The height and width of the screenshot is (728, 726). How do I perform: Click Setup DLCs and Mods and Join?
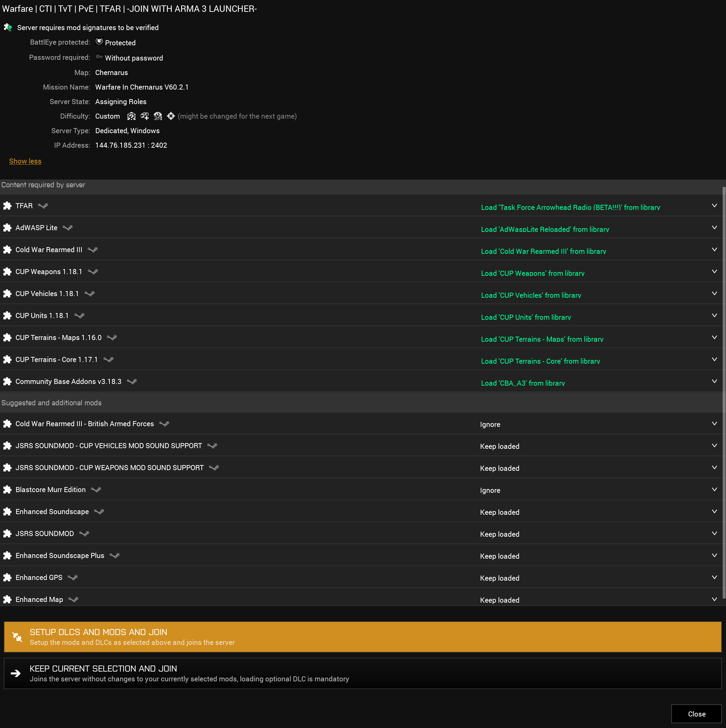coord(362,637)
